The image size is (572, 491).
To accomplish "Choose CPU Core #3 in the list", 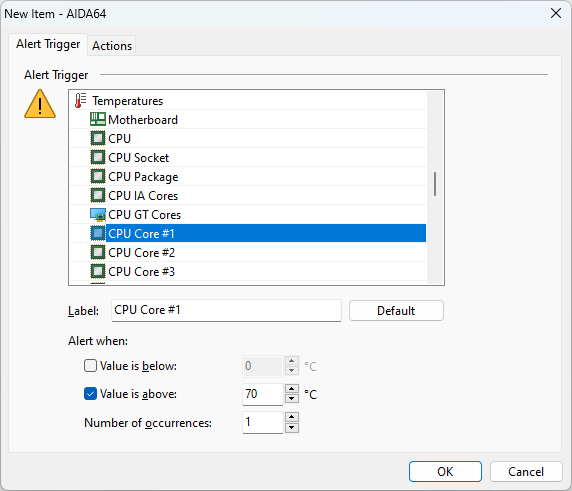I will (248, 271).
